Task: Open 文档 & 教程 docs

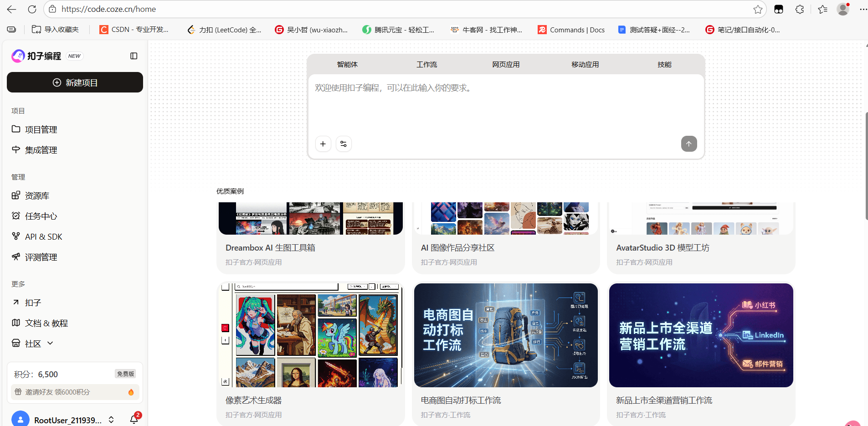Action: (75, 323)
